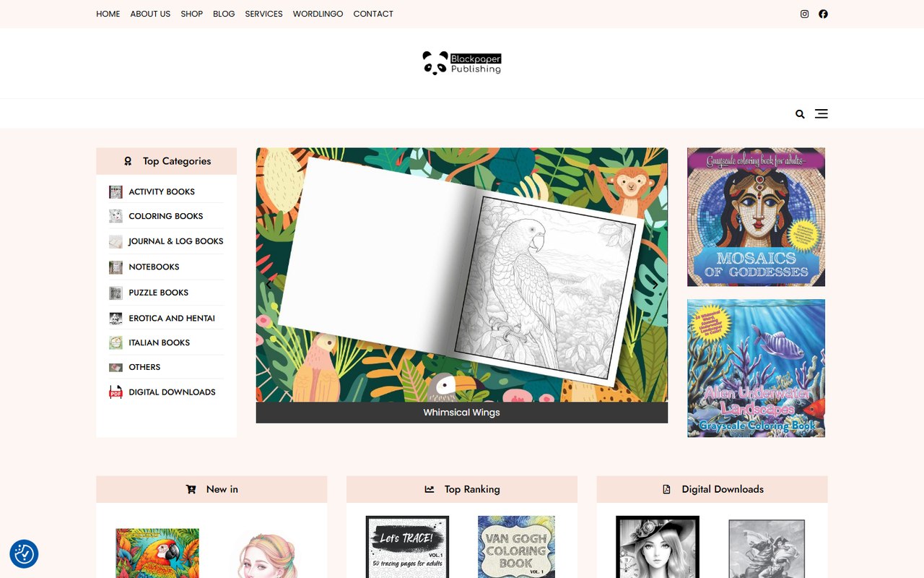Image resolution: width=924 pixels, height=578 pixels.
Task: Open the hamburger menu icon
Action: tap(821, 113)
